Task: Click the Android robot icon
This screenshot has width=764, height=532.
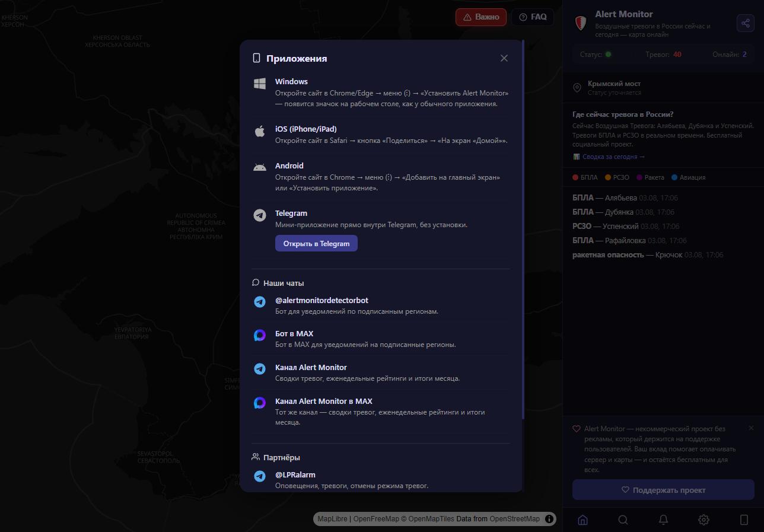Action: [x=260, y=168]
